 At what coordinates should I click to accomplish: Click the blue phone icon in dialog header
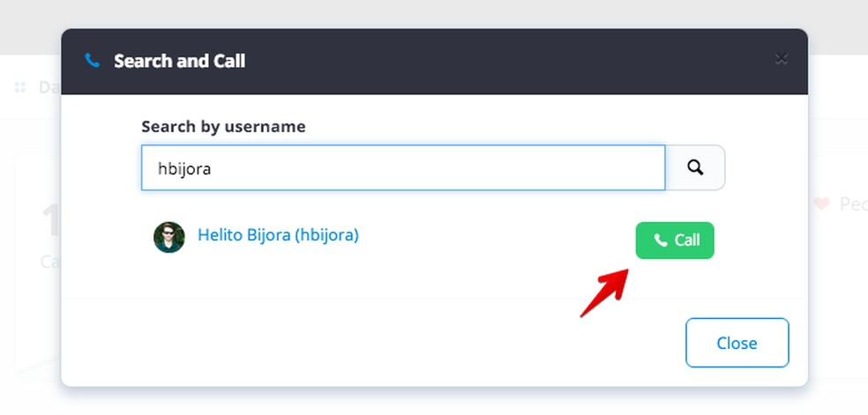92,61
